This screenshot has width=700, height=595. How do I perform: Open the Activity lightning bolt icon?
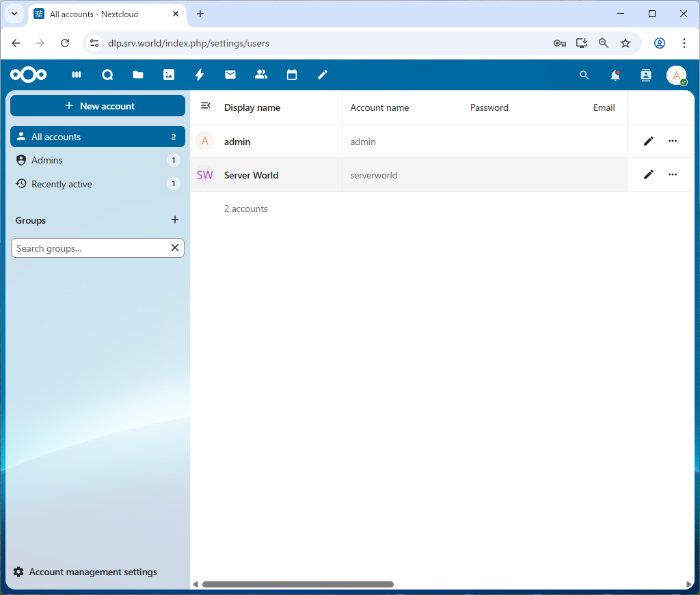tap(200, 75)
